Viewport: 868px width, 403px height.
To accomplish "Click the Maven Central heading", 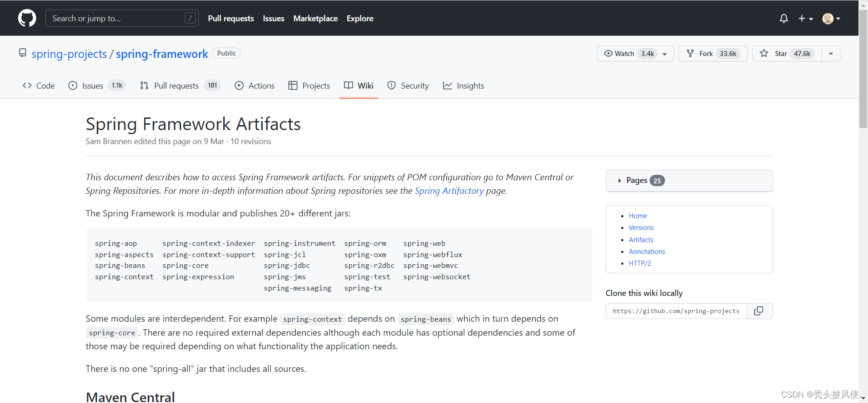I will pos(130,397).
